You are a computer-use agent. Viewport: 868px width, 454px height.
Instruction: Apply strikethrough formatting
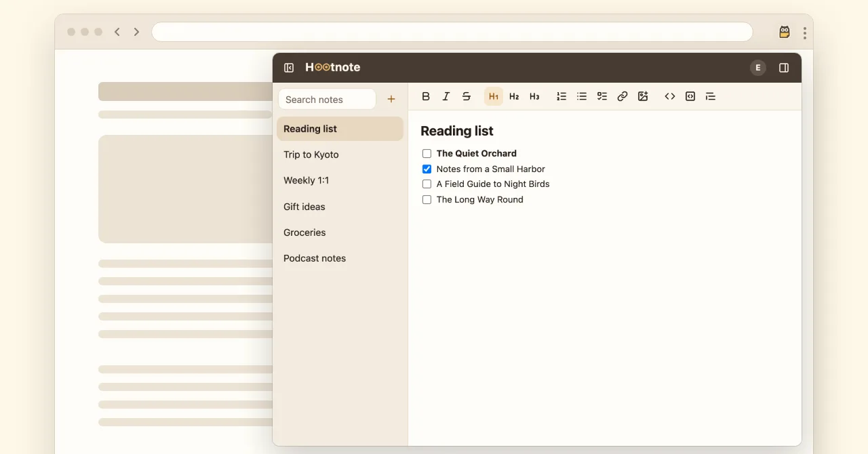(x=467, y=96)
